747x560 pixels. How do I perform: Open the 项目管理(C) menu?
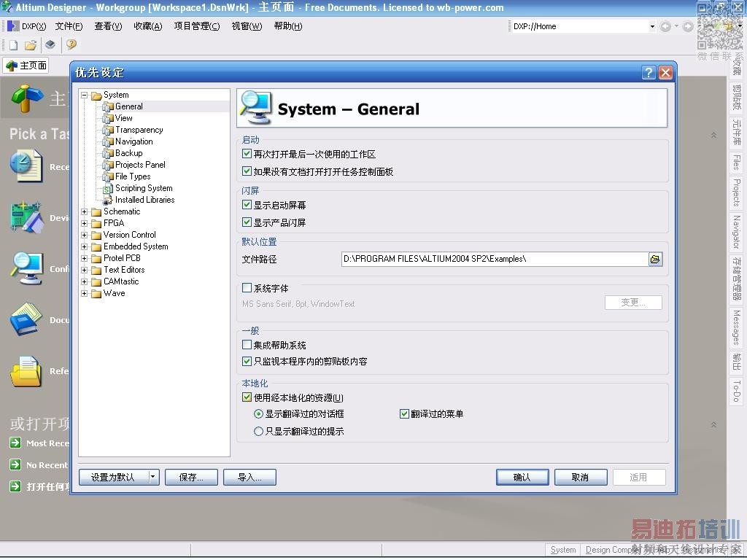tap(197, 26)
